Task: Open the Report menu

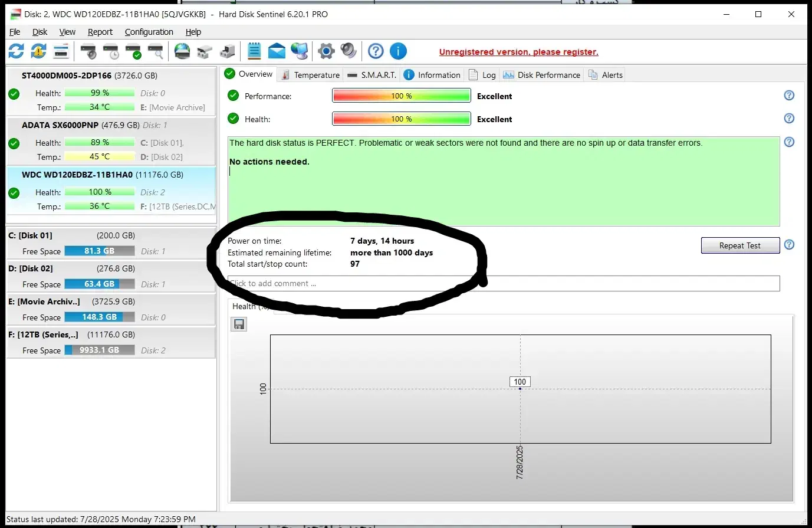Action: 100,32
